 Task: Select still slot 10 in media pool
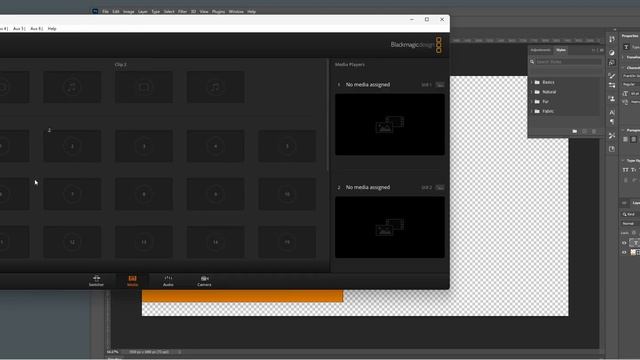pos(287,194)
